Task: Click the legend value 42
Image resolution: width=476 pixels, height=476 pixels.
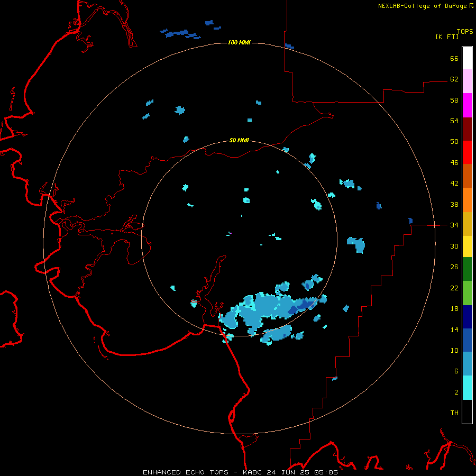Action: 454,184
